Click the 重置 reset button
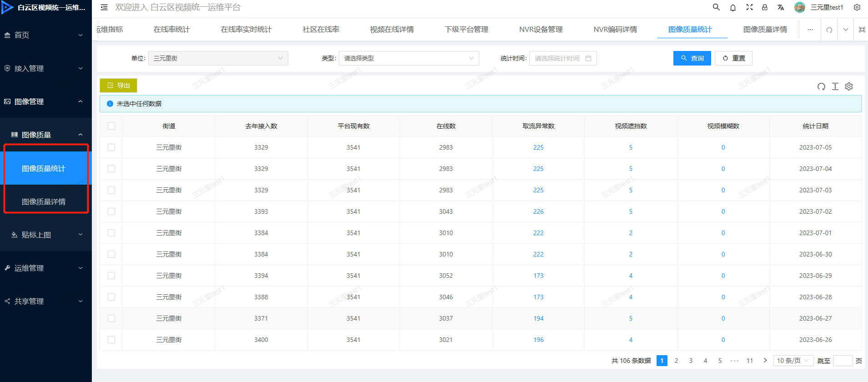 coord(733,58)
